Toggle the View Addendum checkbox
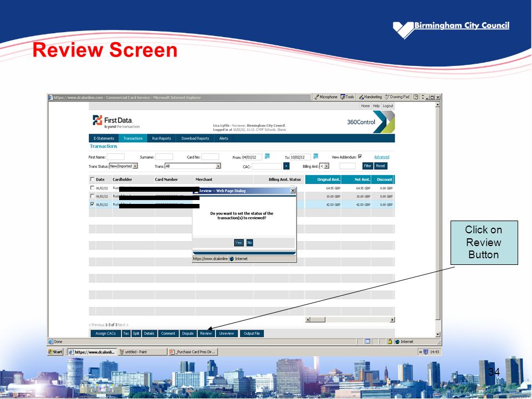Screen dimensions: 532x399 point(360,156)
